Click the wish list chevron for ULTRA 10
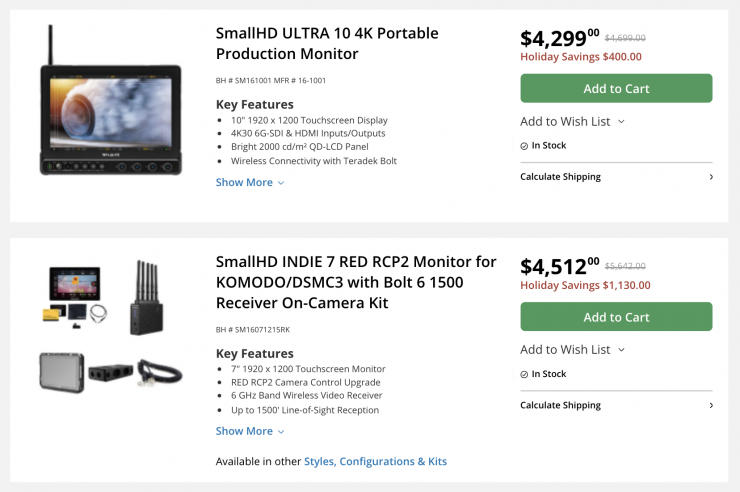The image size is (740, 492). pyautogui.click(x=621, y=122)
